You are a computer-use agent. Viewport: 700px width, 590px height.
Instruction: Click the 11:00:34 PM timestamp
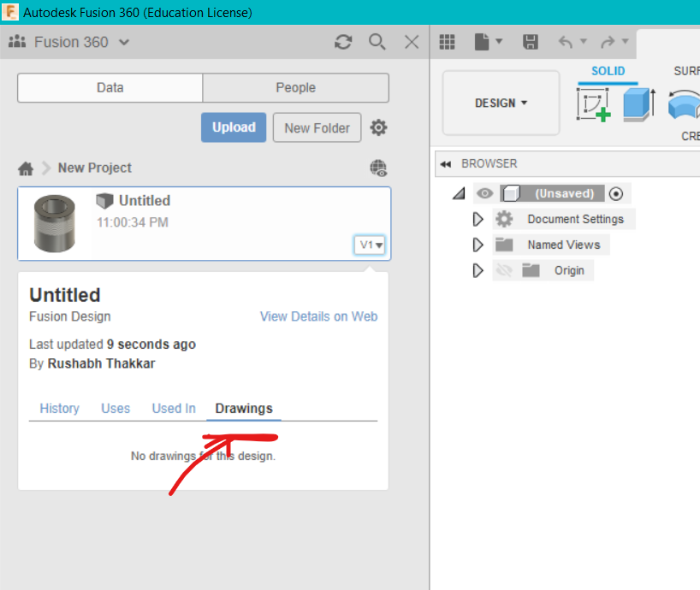coord(133,222)
